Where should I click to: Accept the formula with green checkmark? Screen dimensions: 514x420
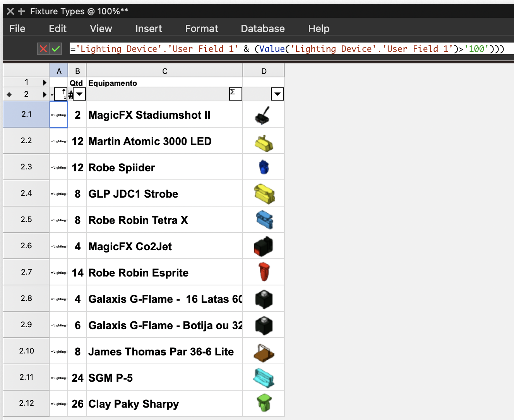pos(56,49)
